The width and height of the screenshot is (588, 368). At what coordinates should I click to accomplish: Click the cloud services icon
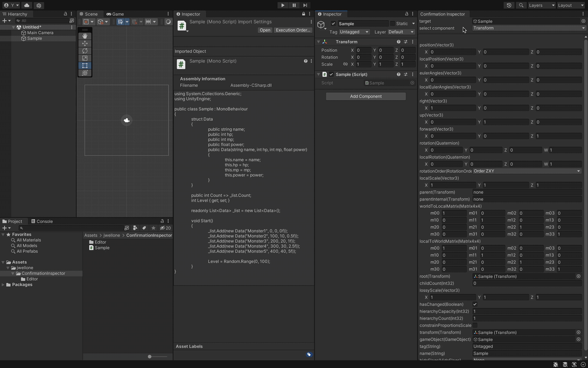coord(27,5)
